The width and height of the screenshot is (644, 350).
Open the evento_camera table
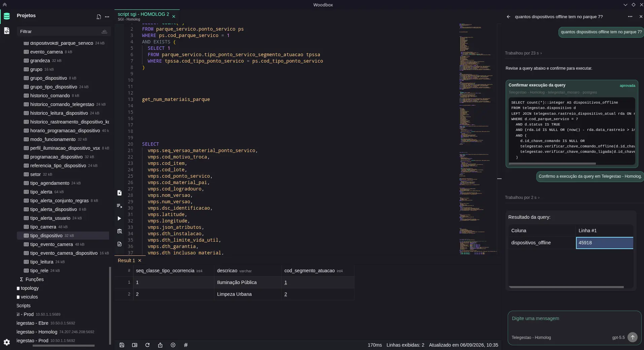(x=46, y=52)
